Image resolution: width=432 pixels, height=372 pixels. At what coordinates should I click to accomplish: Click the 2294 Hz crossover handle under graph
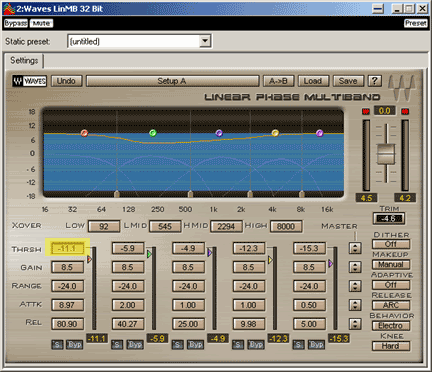coord(250,194)
